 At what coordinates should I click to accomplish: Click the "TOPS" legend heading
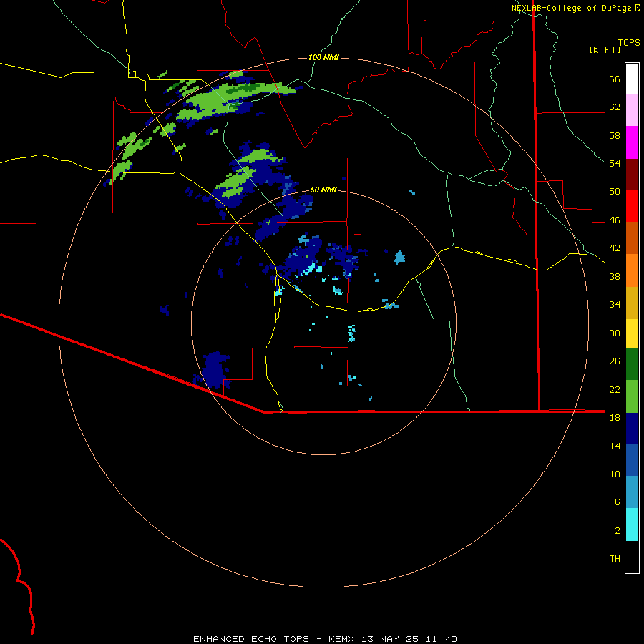tap(629, 43)
